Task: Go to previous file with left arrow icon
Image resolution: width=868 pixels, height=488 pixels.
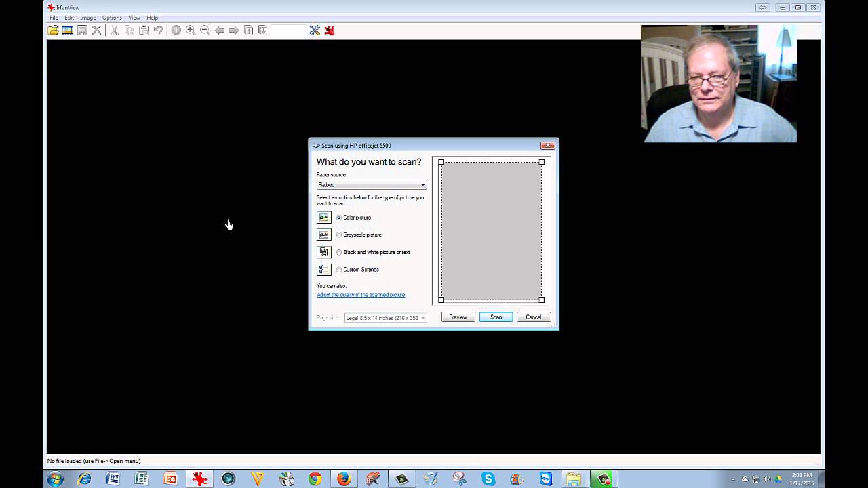Action: [x=220, y=30]
